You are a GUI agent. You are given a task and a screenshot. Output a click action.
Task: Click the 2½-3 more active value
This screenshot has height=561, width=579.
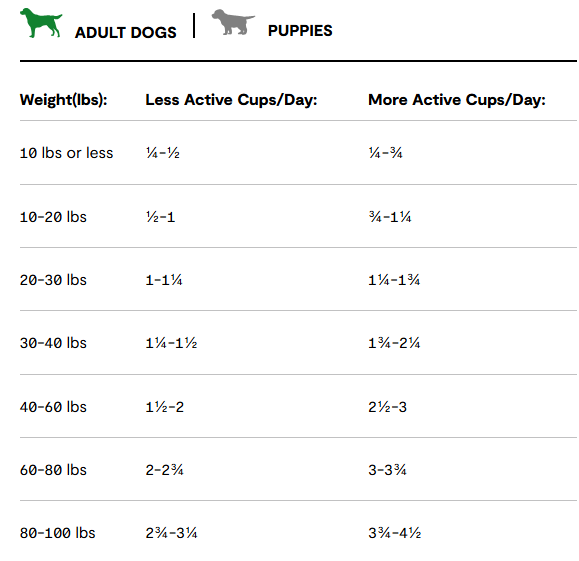coord(387,407)
